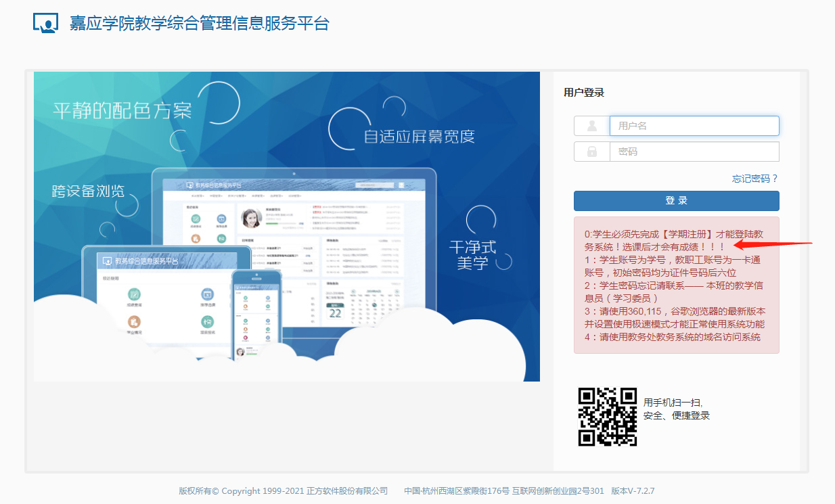
Task: Click the preview's small header logo icon
Action: click(x=189, y=185)
